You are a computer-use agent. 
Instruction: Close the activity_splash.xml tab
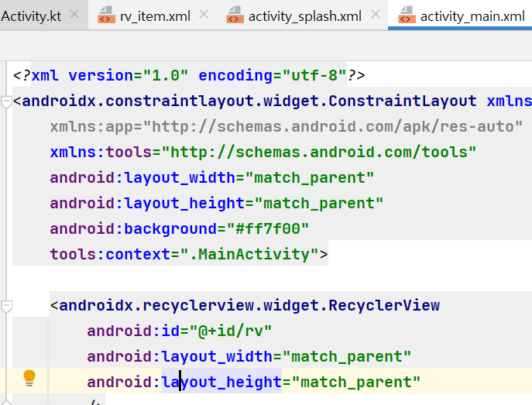point(376,15)
